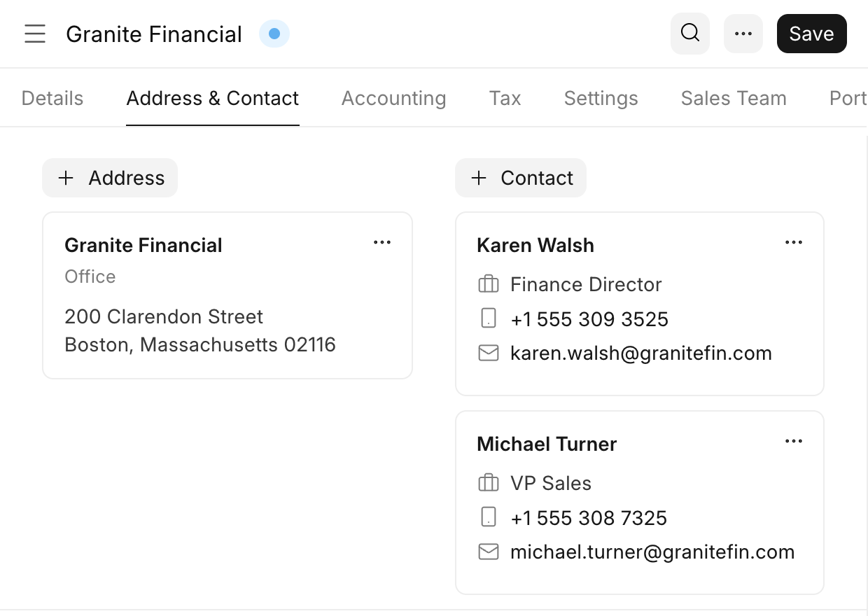This screenshot has height=616, width=868.
Task: Click phone icon beside +1 555 309 3525
Action: 489,318
